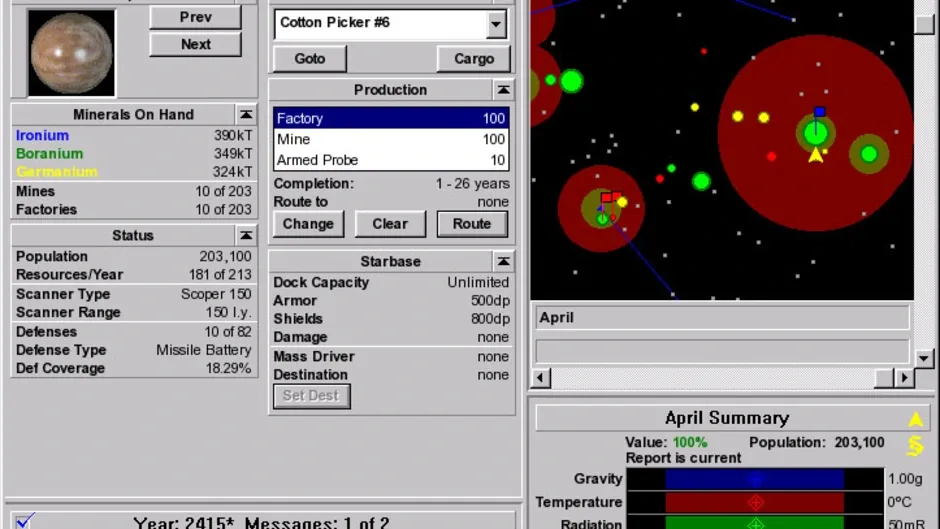Click the Def Coverage 18.29% value
The image size is (940, 529).
228,368
